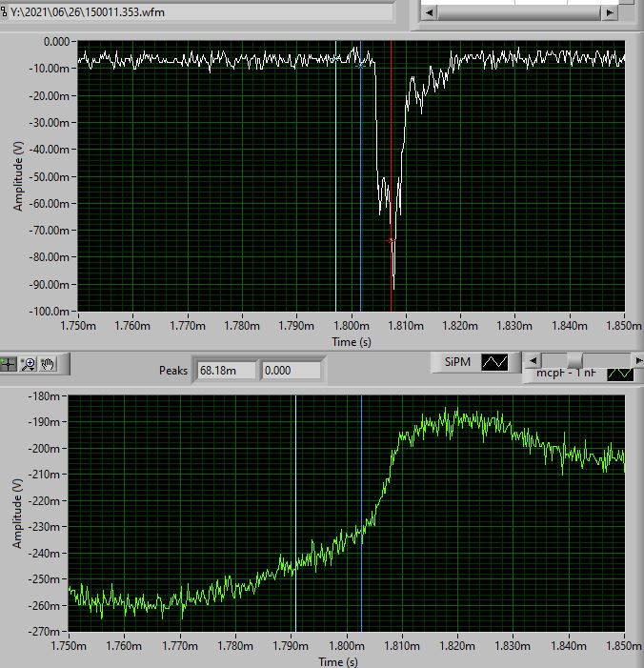The height and width of the screenshot is (668, 644).
Task: Click the red cursor line in top graph
Action: pos(392,143)
